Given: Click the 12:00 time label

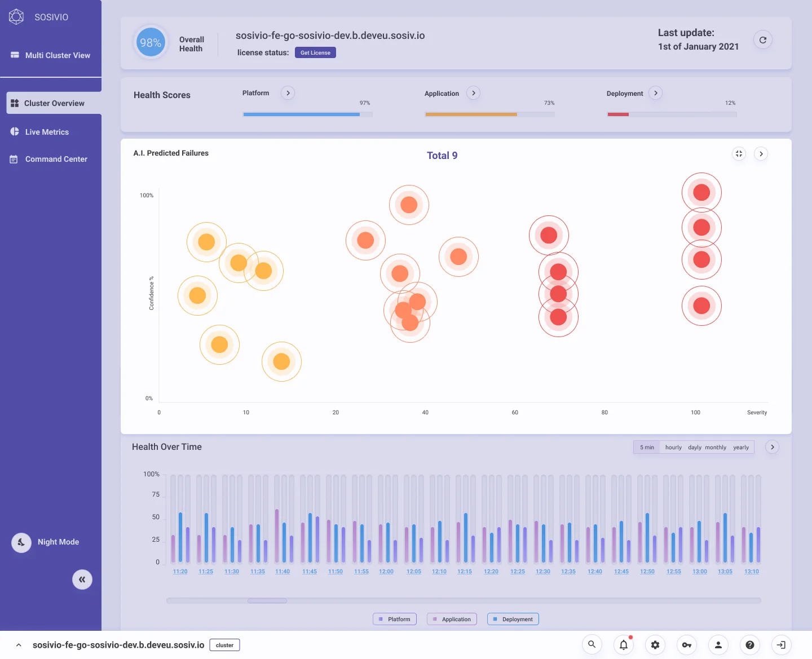Looking at the screenshot, I should pyautogui.click(x=386, y=572).
